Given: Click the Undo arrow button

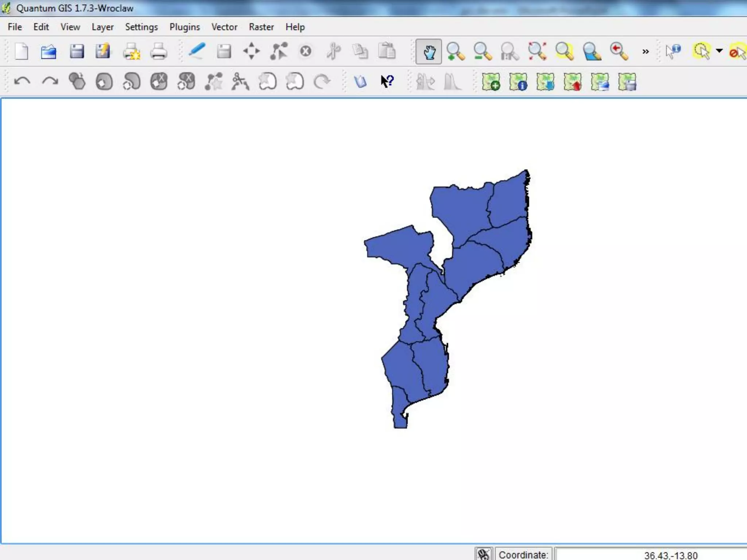Looking at the screenshot, I should (22, 81).
